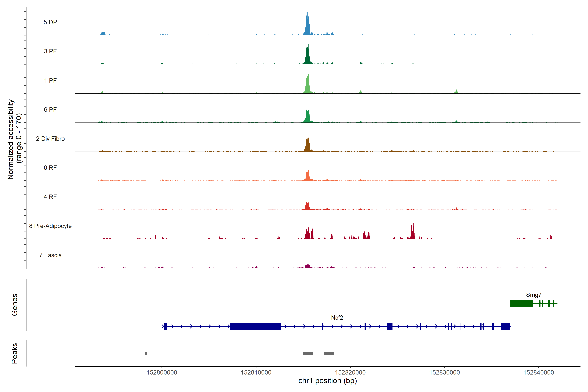Click the Ncf2 gene name label
Image resolution: width=588 pixels, height=392 pixels.
(x=337, y=318)
